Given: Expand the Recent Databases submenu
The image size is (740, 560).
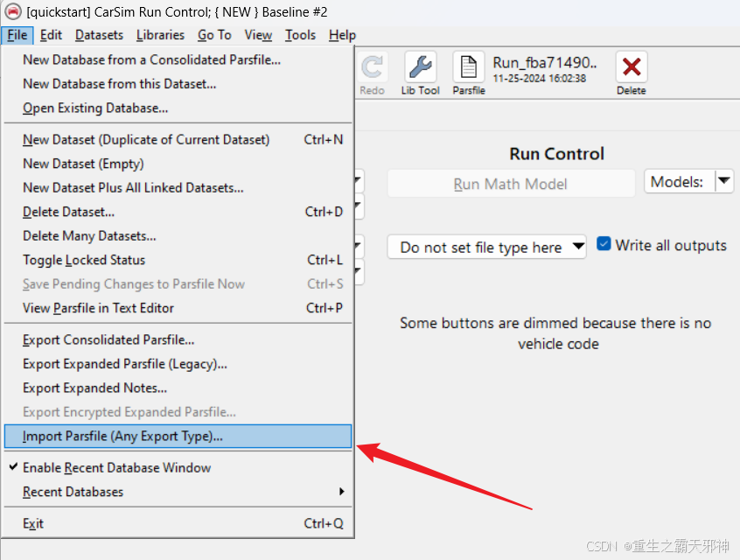Looking at the screenshot, I should (178, 492).
